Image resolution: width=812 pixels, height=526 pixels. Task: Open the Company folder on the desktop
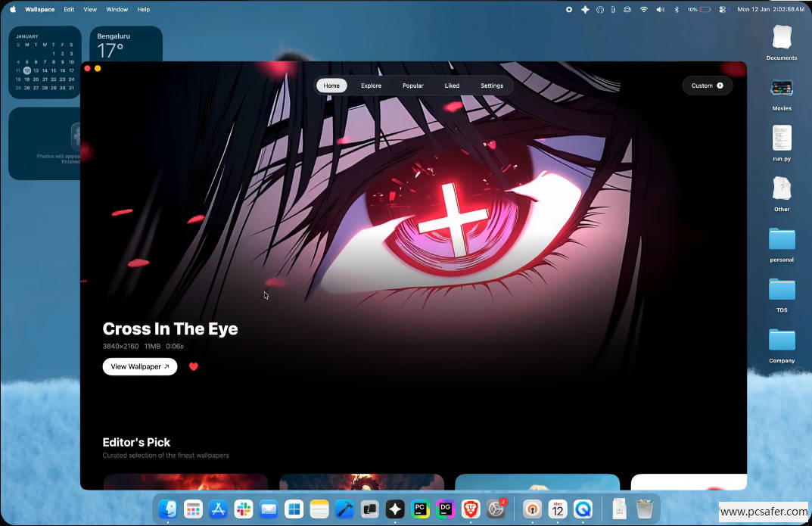[x=782, y=341]
